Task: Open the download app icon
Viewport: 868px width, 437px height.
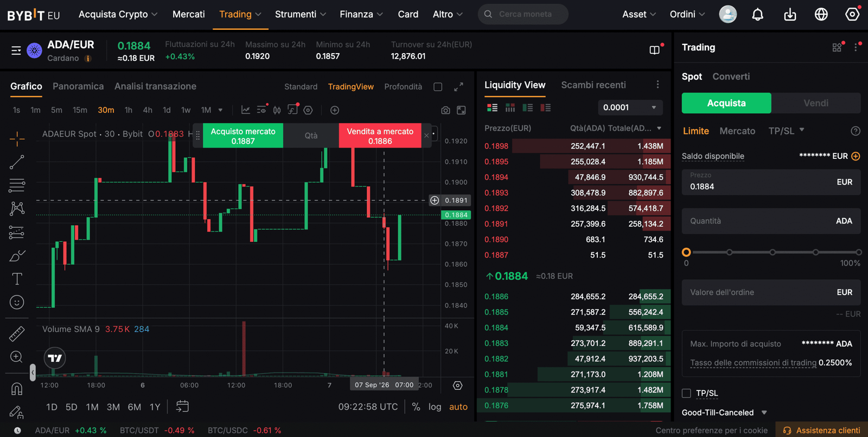Action: click(790, 15)
